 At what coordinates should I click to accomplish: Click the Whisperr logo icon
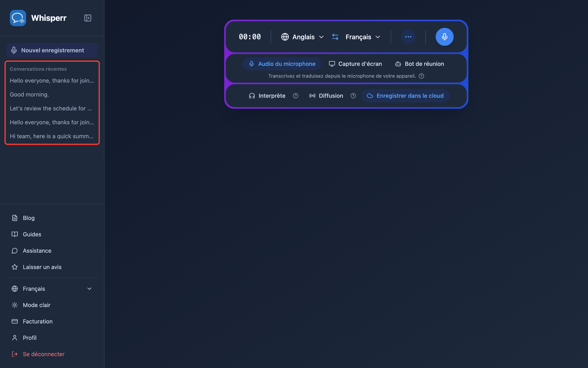point(18,18)
